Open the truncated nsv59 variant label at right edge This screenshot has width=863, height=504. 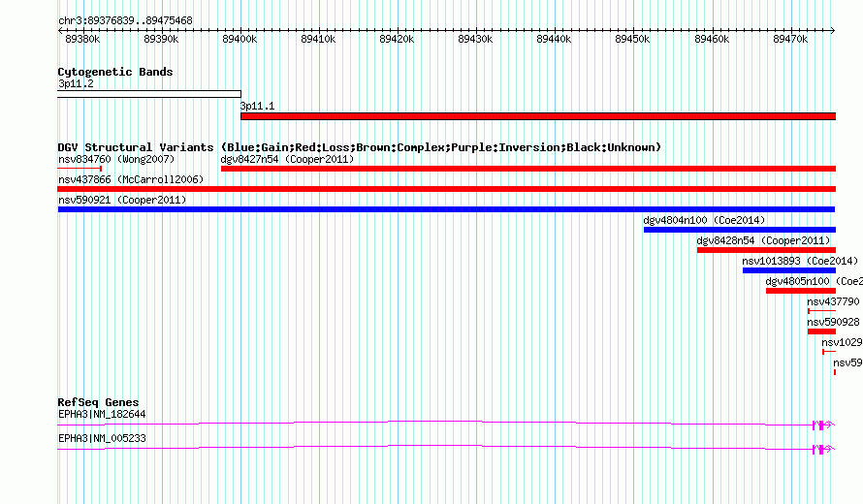pos(847,362)
